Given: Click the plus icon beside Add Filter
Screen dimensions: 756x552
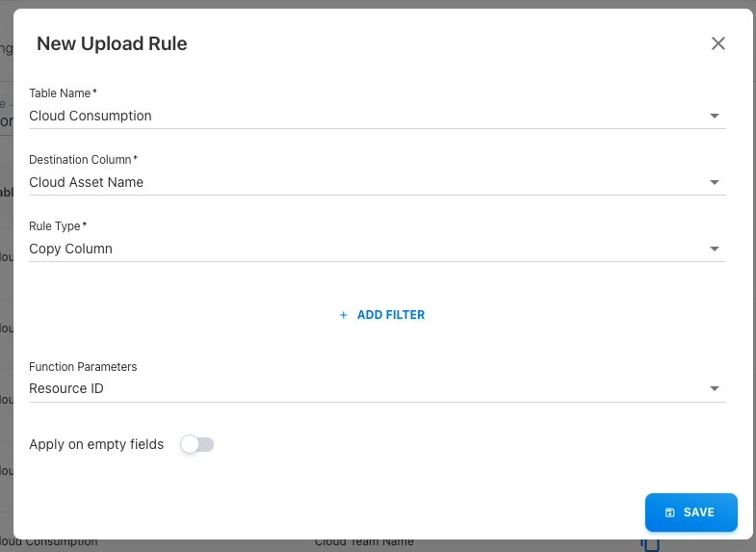Looking at the screenshot, I should click(343, 315).
